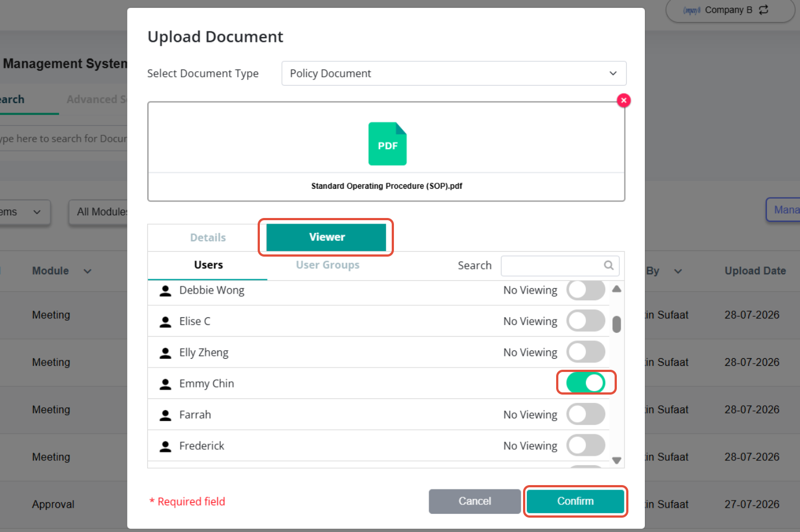Image resolution: width=800 pixels, height=532 pixels.
Task: Click the Standard Operating Procedure (SOP).pdf filename
Action: pos(386,186)
